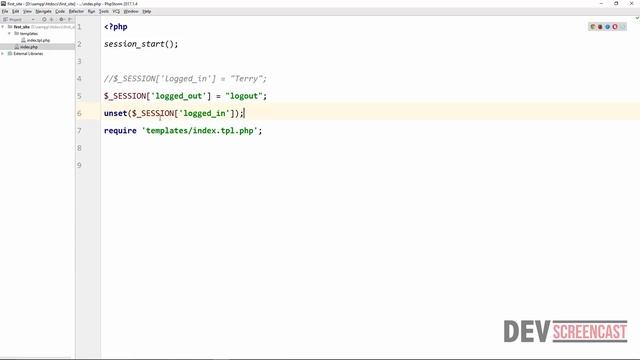
Task: Open the Tools menu
Action: coord(104,11)
